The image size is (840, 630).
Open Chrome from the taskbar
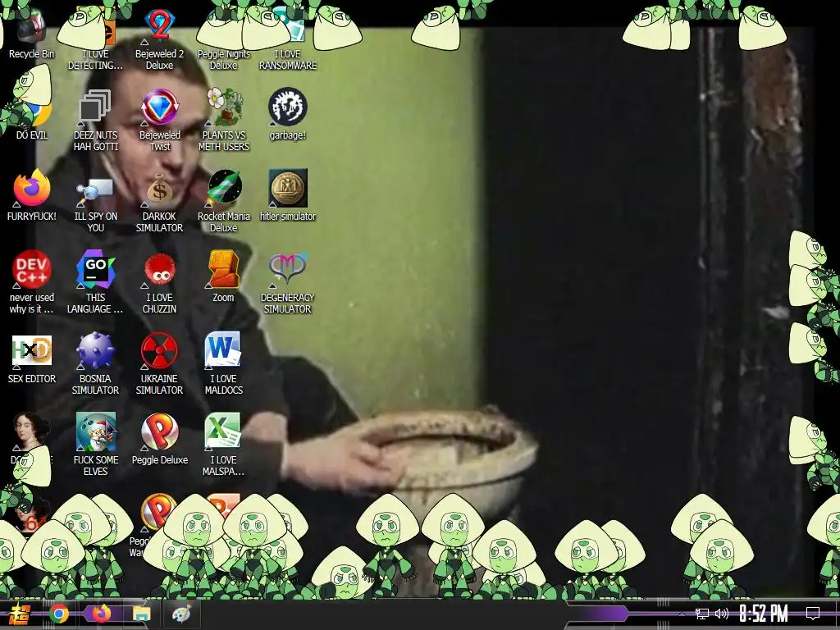coord(59,614)
